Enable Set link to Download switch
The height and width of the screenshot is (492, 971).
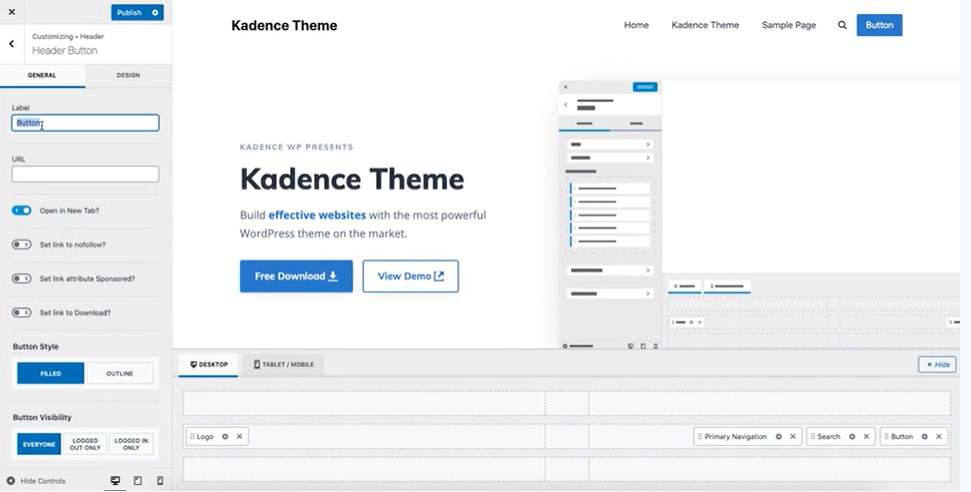pos(22,313)
